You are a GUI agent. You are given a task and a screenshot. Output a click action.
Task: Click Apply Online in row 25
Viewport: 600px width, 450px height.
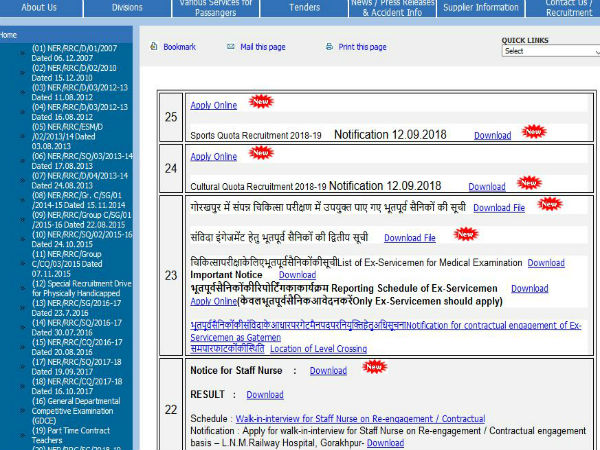click(214, 105)
